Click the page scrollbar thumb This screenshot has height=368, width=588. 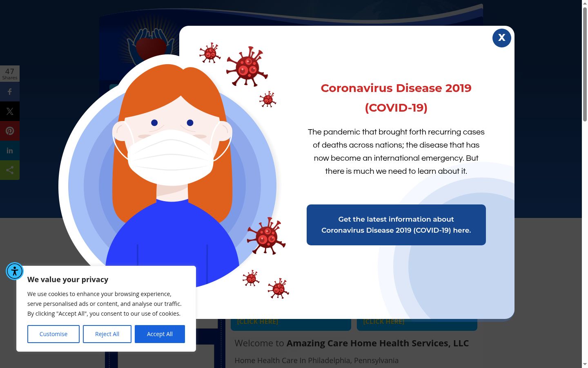pyautogui.click(x=585, y=64)
